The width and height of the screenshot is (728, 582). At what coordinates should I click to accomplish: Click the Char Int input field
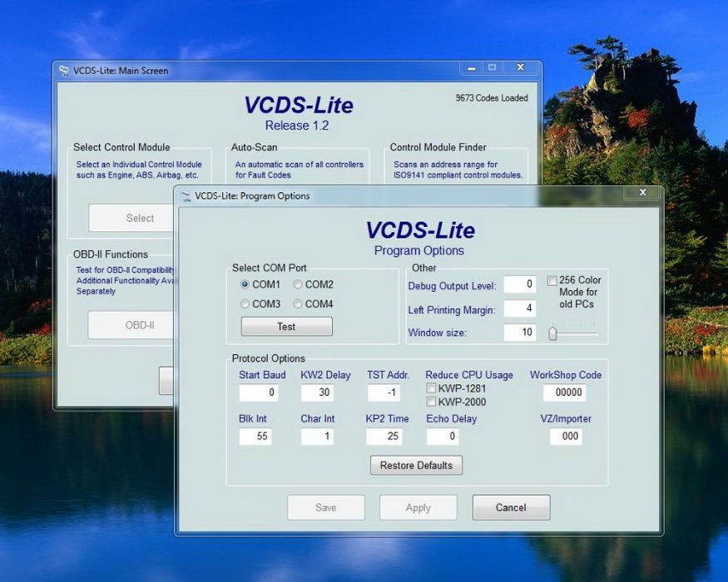(317, 436)
